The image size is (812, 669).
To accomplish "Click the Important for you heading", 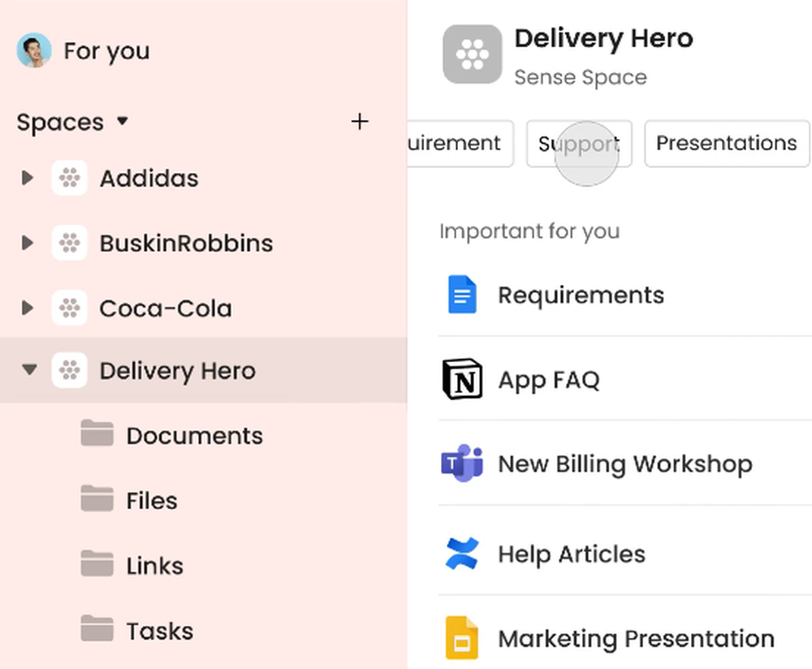I will 529,231.
